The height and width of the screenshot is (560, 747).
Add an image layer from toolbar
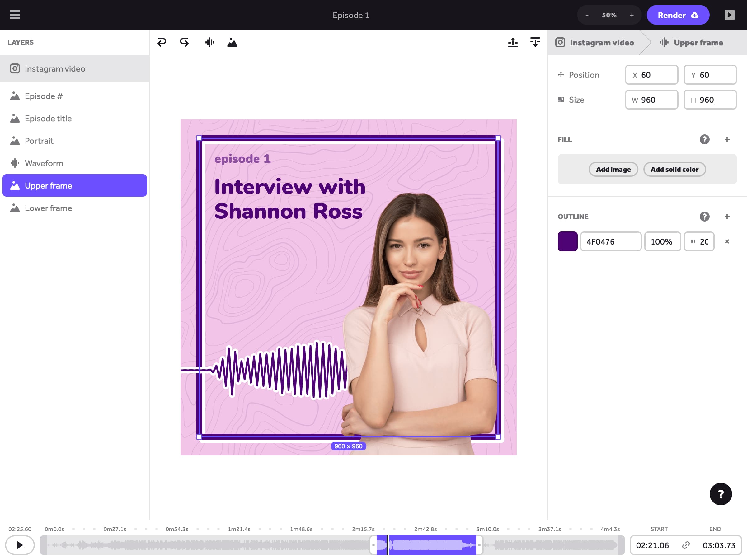coord(232,42)
